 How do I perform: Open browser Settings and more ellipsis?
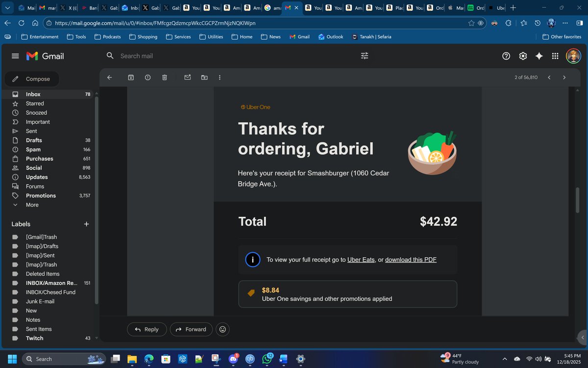(x=565, y=23)
